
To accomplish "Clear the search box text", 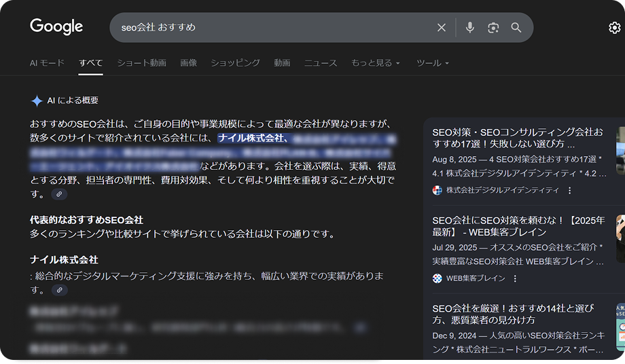I will [442, 28].
